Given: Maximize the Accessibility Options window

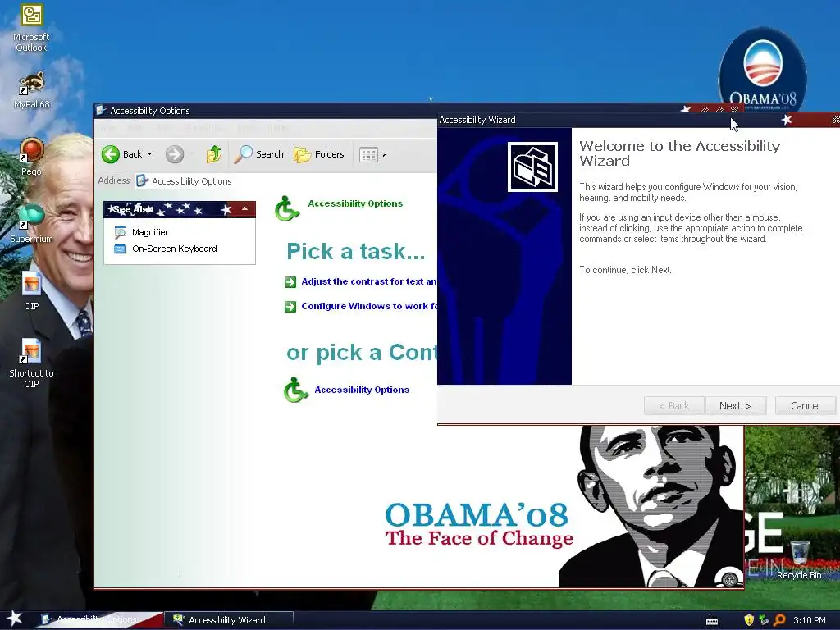Looking at the screenshot, I should coord(719,109).
